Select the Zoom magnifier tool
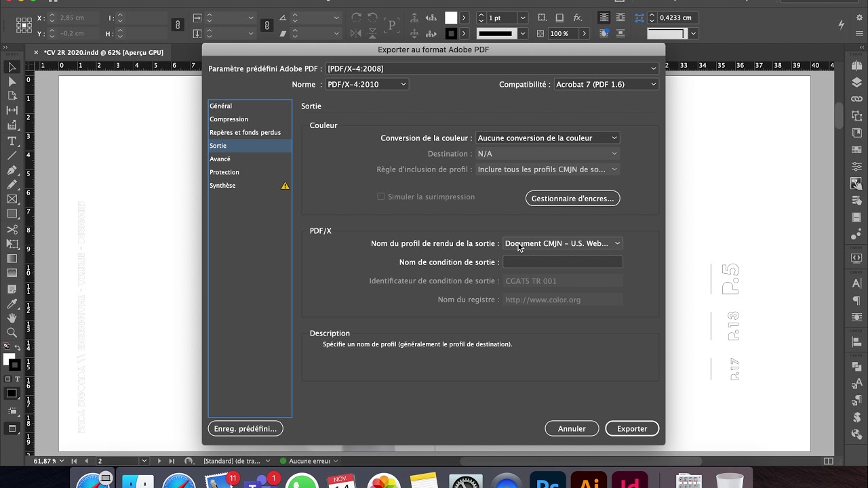Image resolution: width=868 pixels, height=488 pixels. (12, 333)
